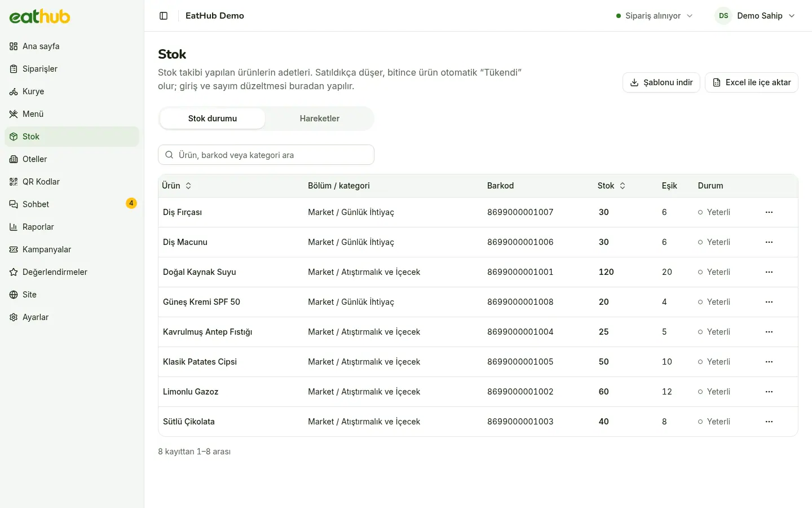This screenshot has height=508, width=812.
Task: Switch to the Stok durumu tab
Action: pos(213,119)
